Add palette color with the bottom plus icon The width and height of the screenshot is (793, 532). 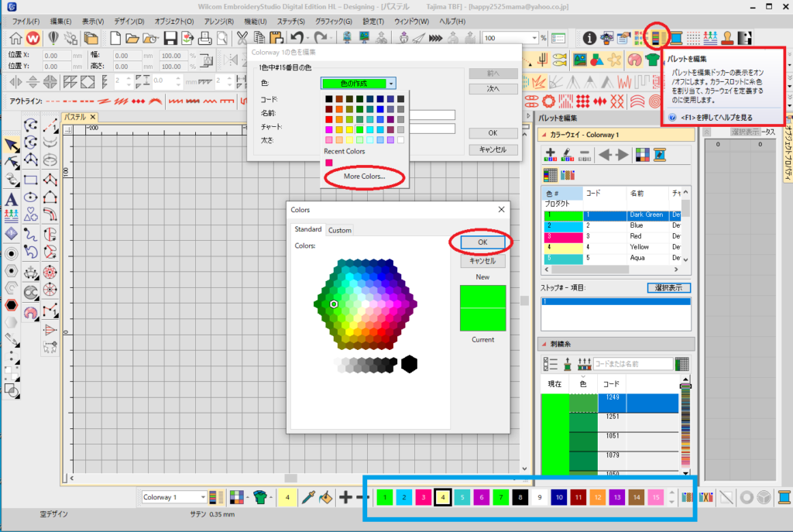pos(345,498)
